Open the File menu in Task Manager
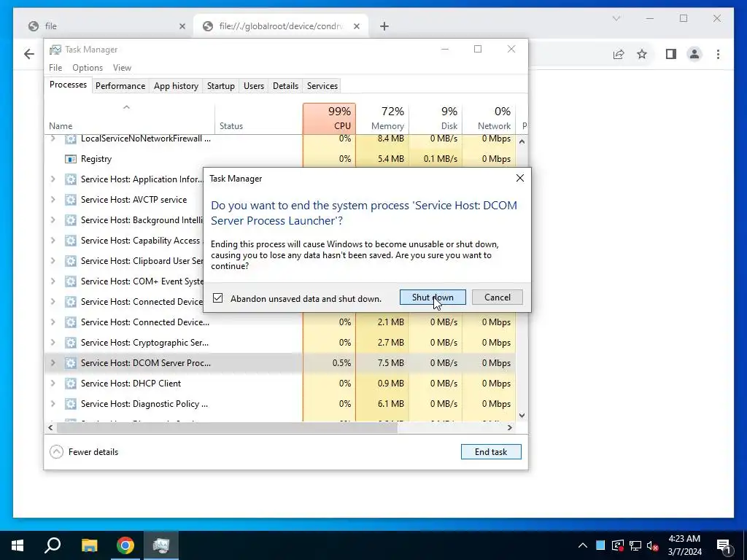Viewport: 747px width, 560px height. pos(55,68)
